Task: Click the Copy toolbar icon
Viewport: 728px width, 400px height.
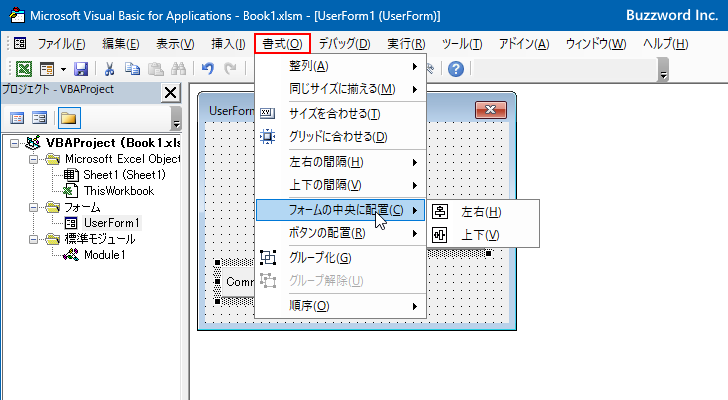Action: (132, 69)
